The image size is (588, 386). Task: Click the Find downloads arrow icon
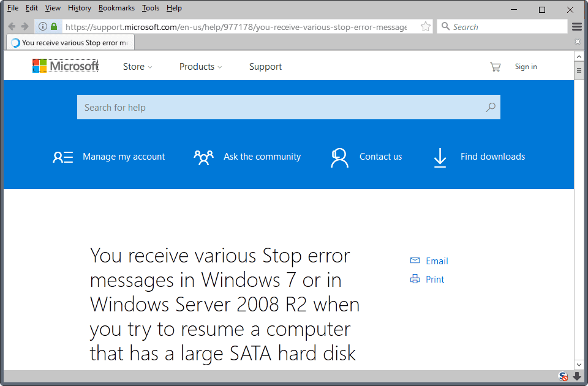(x=440, y=157)
